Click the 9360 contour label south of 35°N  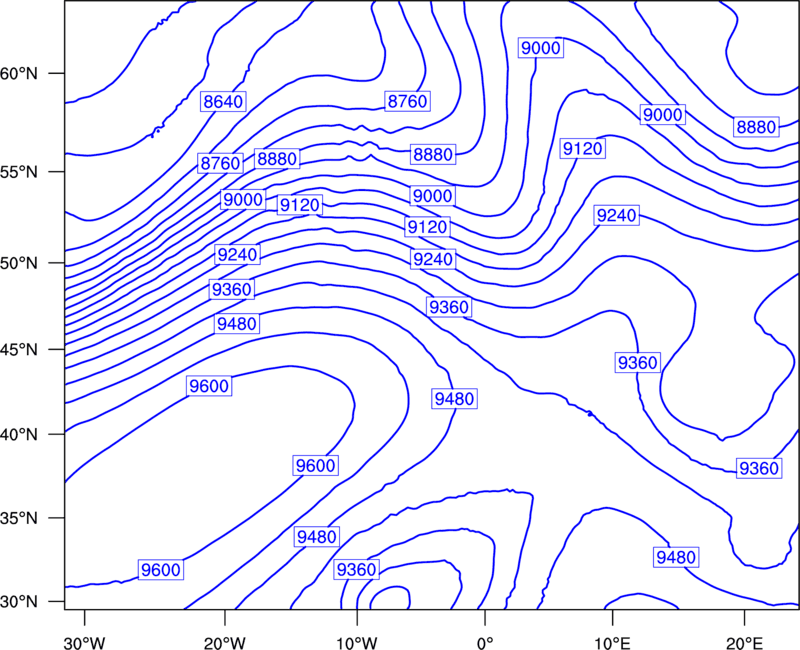point(357,569)
